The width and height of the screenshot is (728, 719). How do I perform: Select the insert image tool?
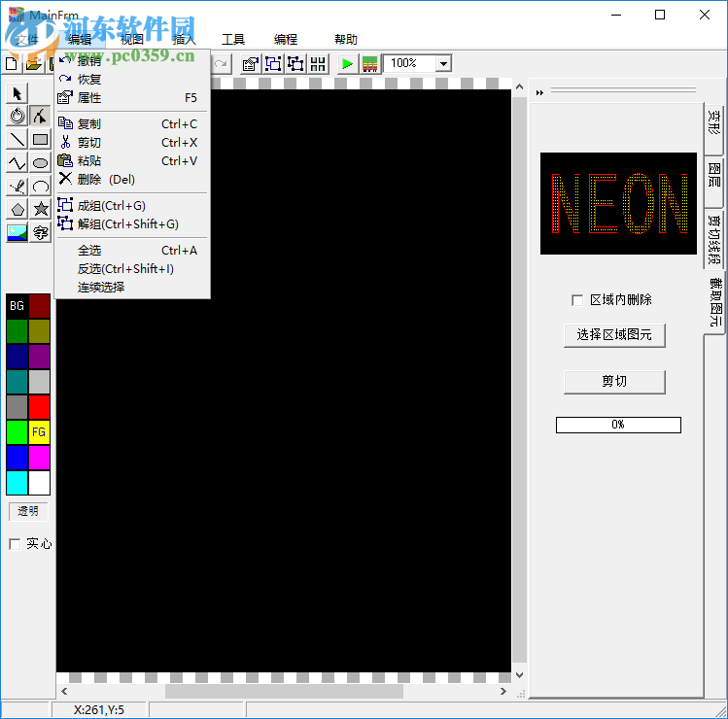(17, 232)
